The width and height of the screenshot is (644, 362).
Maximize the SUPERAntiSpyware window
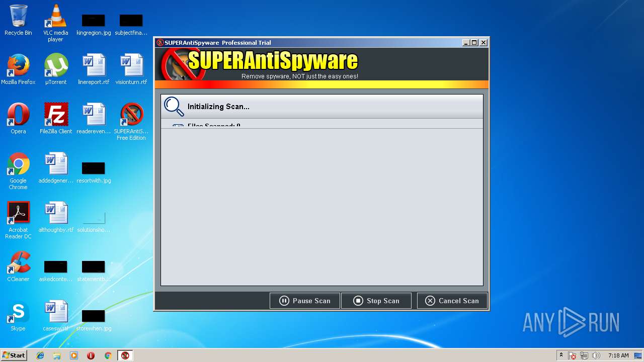[474, 43]
